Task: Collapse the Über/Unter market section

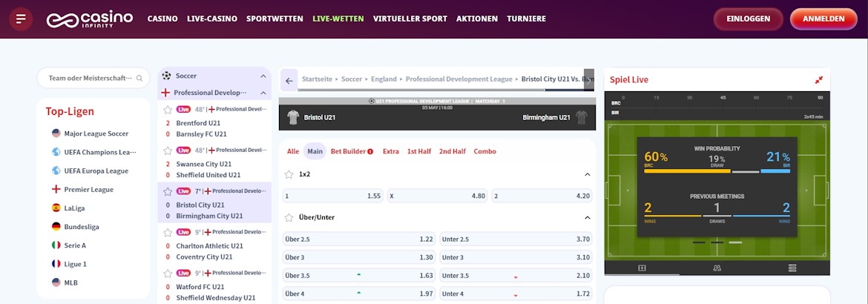Action: (588, 217)
